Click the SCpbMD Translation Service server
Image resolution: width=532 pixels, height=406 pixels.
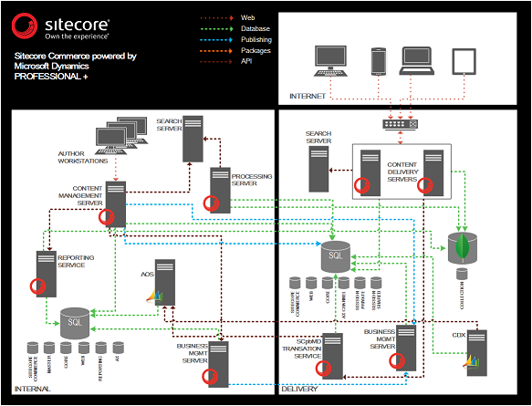(332, 356)
